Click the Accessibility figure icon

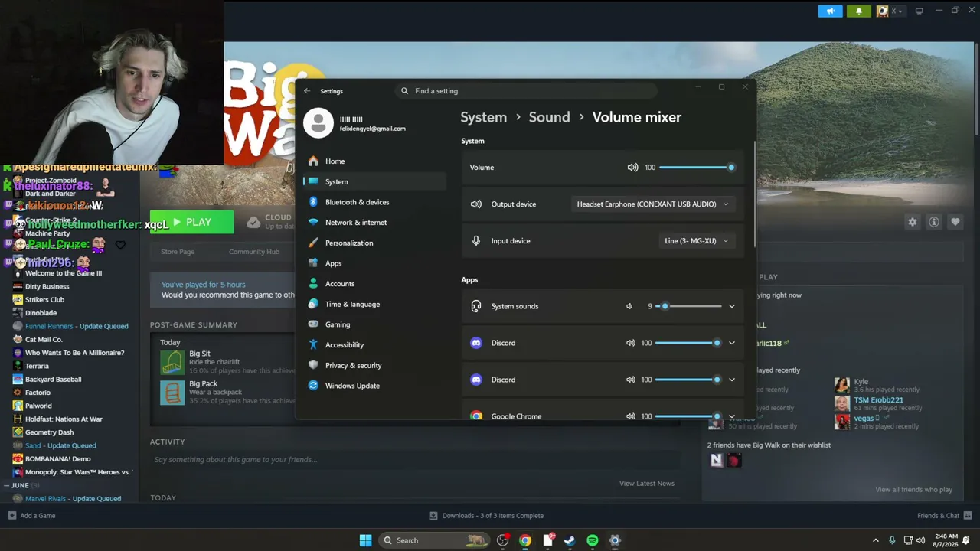tap(313, 345)
